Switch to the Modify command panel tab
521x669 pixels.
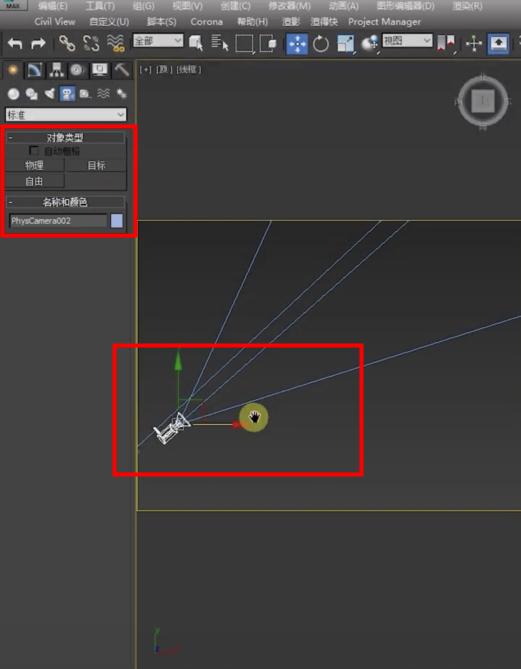click(x=34, y=70)
